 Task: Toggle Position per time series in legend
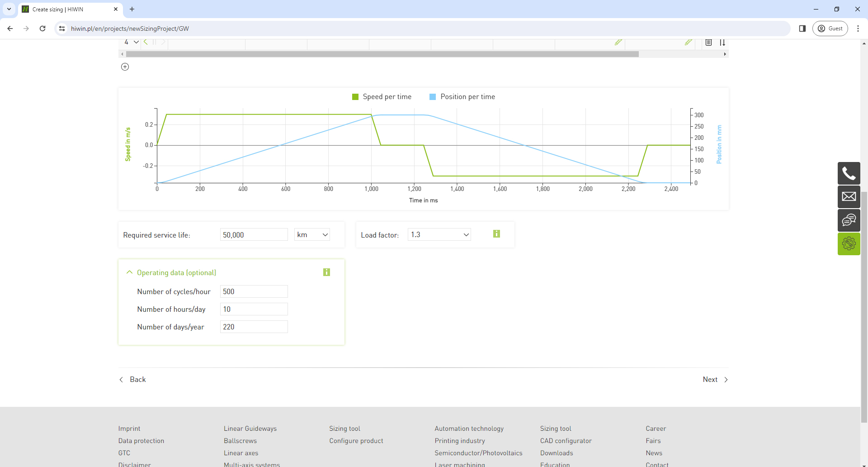pyautogui.click(x=462, y=97)
